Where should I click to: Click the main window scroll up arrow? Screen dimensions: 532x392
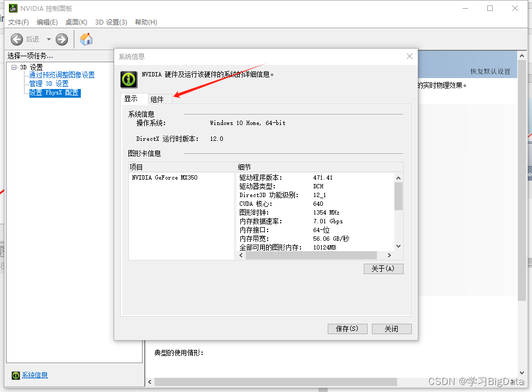(522, 56)
